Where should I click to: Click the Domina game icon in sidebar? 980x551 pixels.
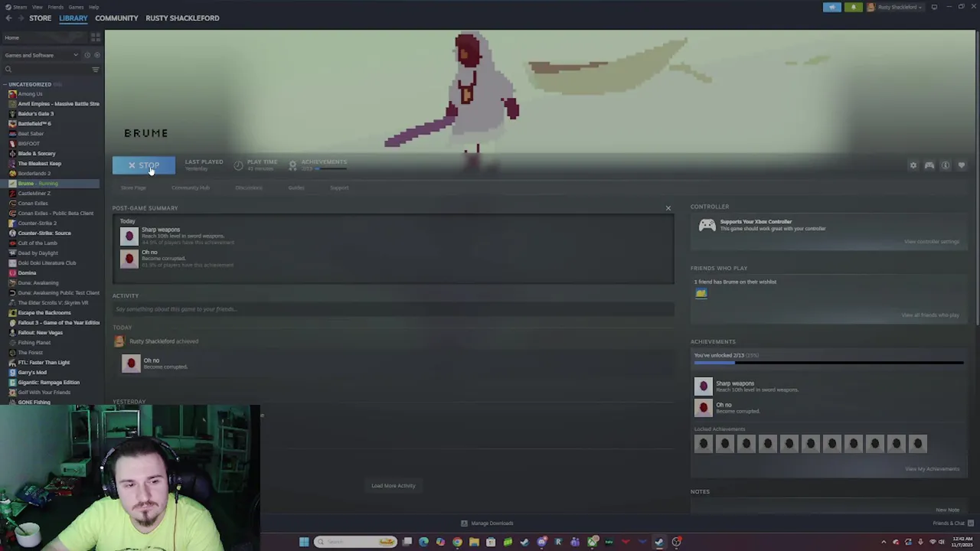(12, 273)
